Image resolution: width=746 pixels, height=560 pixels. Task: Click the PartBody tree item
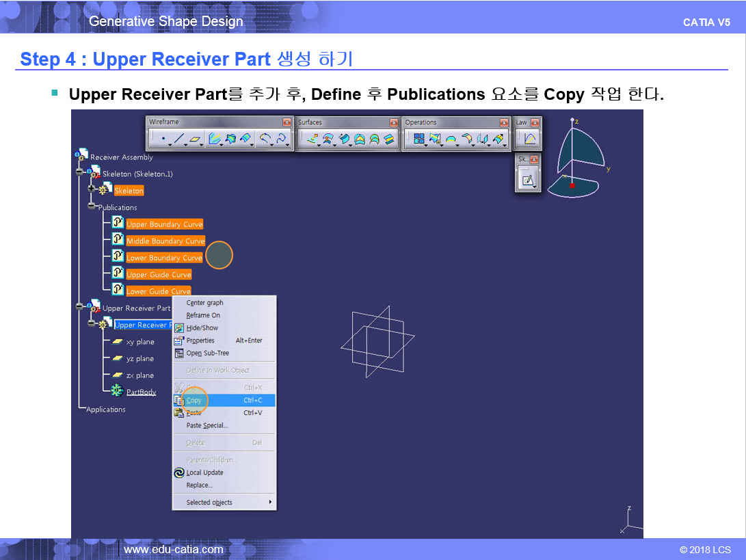coord(141,392)
